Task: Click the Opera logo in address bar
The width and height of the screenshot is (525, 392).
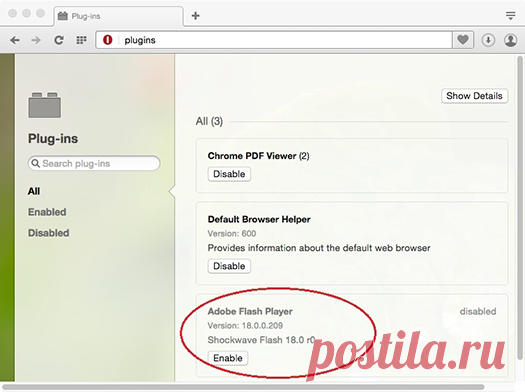Action: pos(107,40)
